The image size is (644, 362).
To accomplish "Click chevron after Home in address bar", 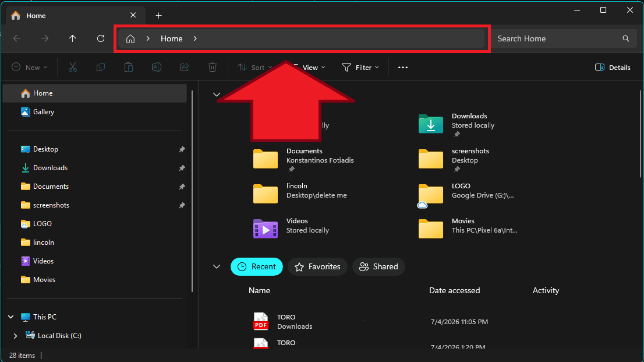I will (195, 38).
